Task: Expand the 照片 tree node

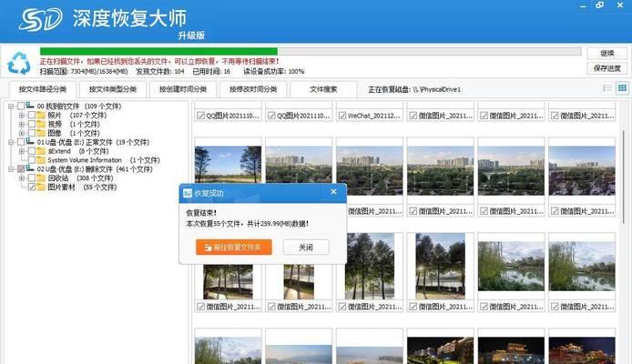Action: [x=22, y=116]
